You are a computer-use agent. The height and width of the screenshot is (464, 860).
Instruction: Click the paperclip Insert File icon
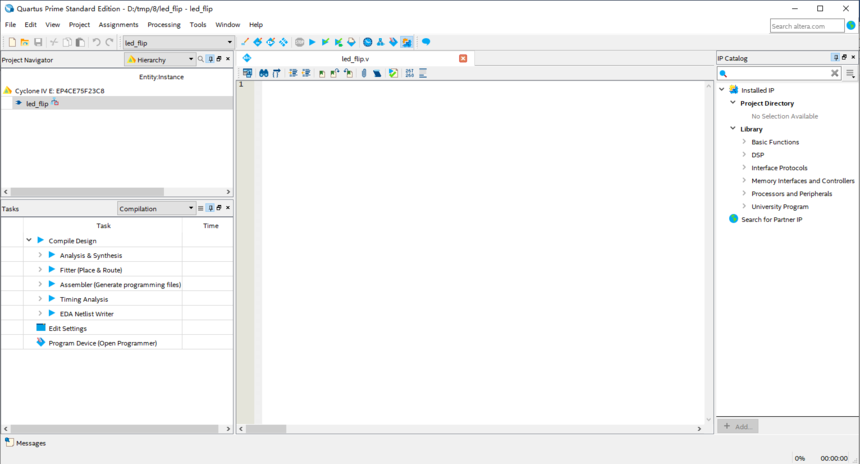[x=364, y=73]
